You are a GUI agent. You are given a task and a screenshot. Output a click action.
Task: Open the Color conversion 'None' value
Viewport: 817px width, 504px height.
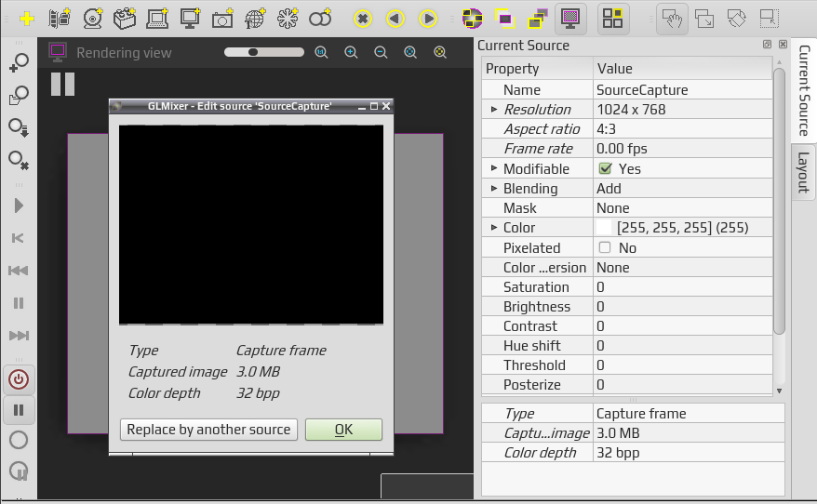[683, 268]
